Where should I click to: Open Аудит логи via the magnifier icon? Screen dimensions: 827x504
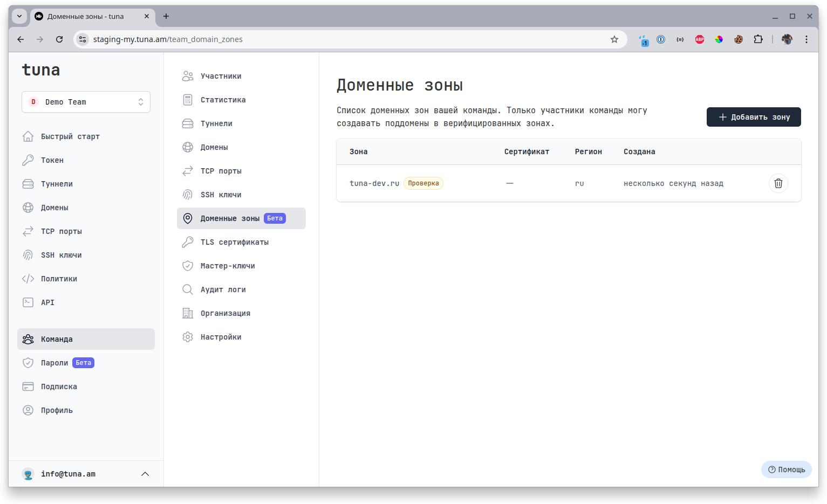(x=188, y=289)
